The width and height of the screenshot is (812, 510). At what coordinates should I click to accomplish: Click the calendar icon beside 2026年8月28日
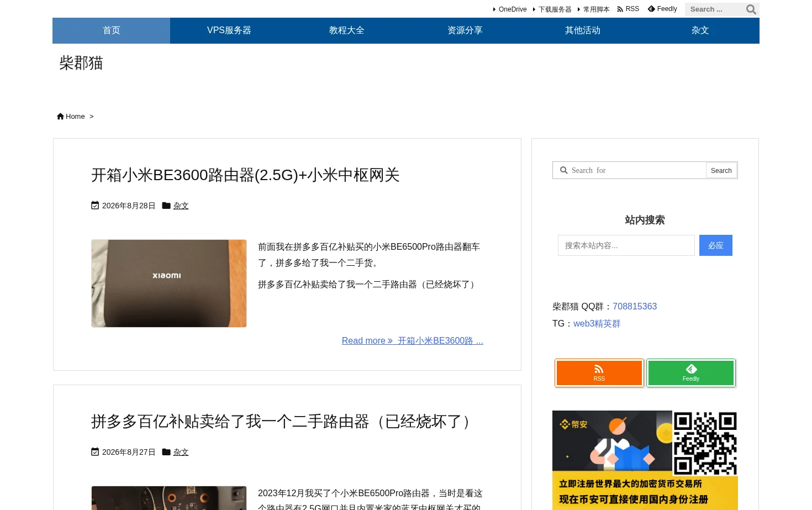[x=95, y=206]
